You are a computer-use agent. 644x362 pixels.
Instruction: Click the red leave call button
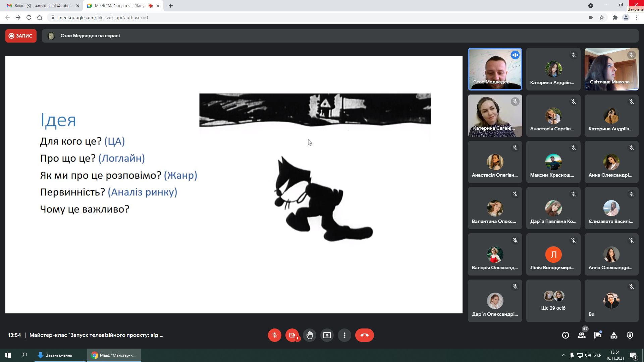tap(364, 335)
